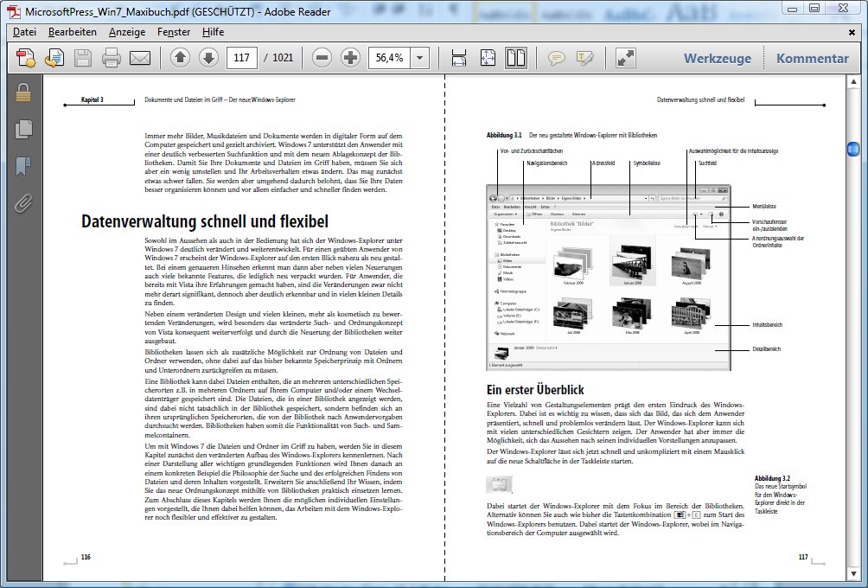Expand the bookmarks navigation panel
The width and height of the screenshot is (868, 588).
(23, 166)
